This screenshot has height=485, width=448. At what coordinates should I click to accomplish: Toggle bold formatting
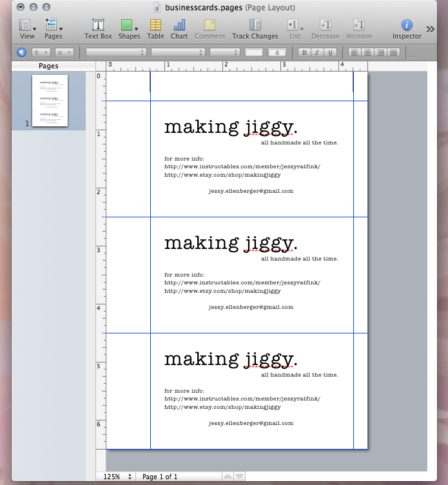coord(304,53)
